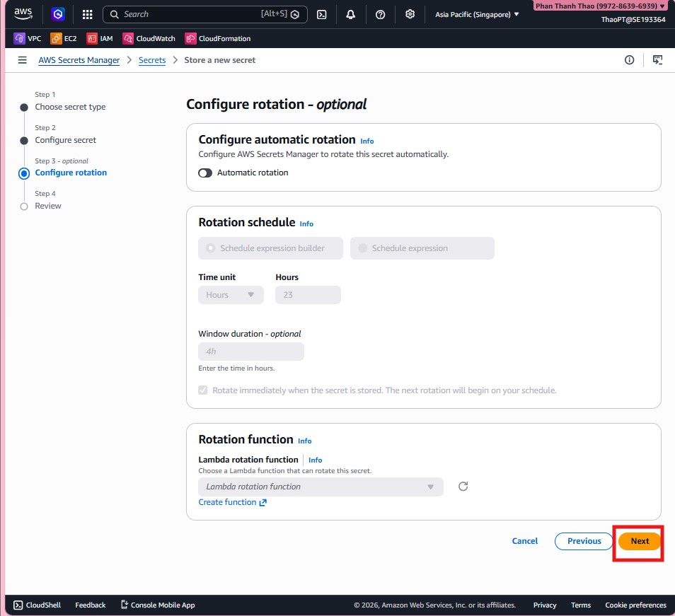
Task: Open the help question mark menu
Action: pyautogui.click(x=380, y=14)
